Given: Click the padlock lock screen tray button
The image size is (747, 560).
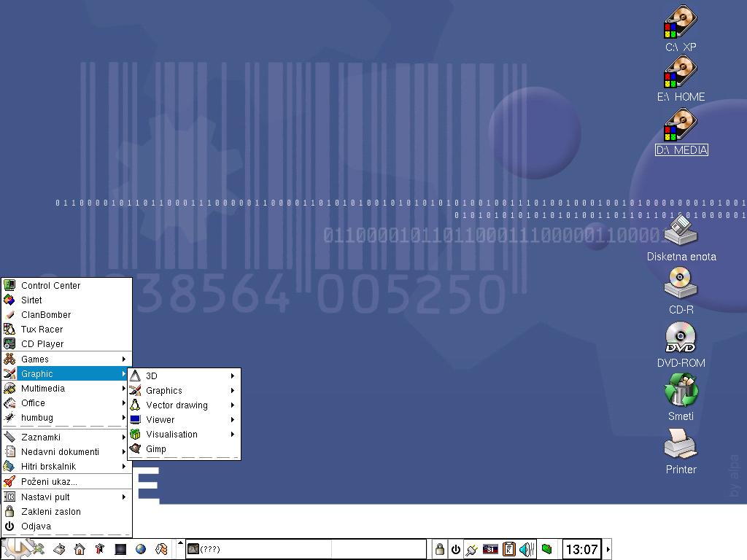Looking at the screenshot, I should [x=440, y=550].
